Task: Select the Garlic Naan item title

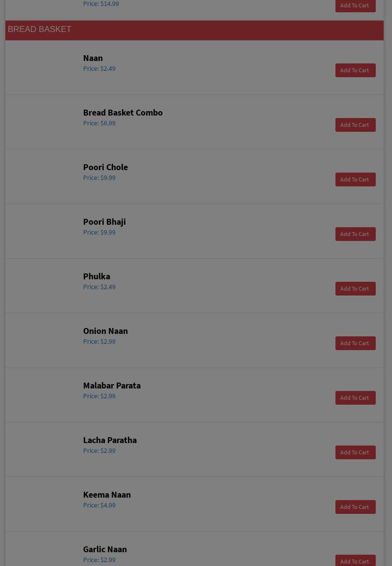Action: [105, 549]
